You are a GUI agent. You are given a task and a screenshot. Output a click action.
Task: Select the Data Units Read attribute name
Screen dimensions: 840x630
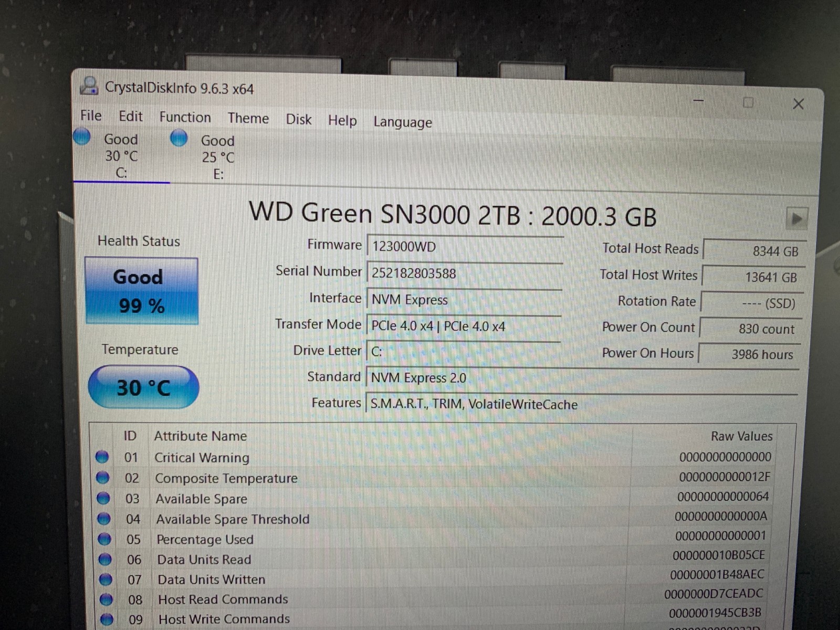[204, 560]
